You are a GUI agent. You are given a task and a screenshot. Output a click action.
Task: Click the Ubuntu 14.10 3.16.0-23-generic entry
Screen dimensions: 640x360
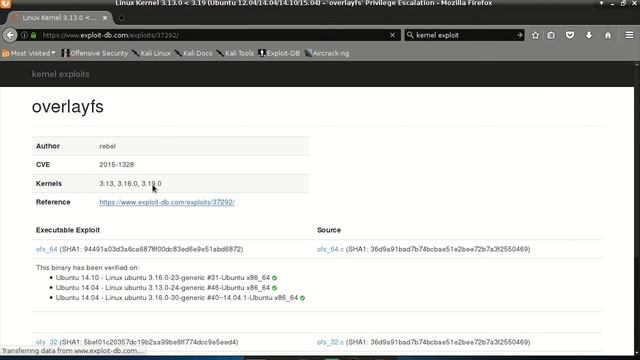pos(163,278)
